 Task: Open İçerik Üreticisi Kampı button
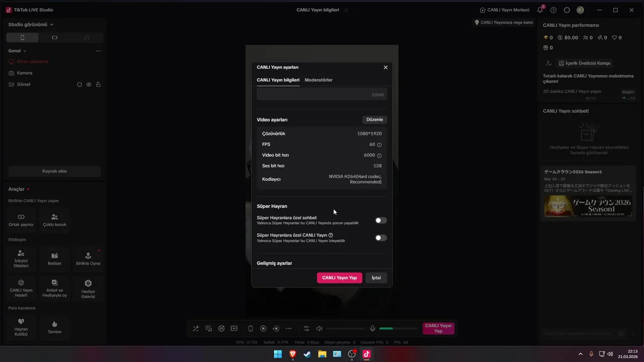tap(585, 63)
